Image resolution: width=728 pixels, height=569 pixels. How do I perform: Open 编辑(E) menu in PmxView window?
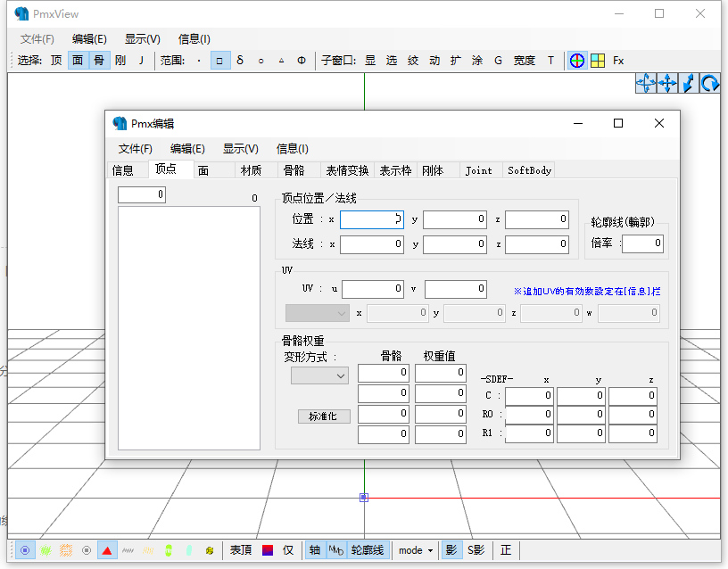click(x=89, y=39)
